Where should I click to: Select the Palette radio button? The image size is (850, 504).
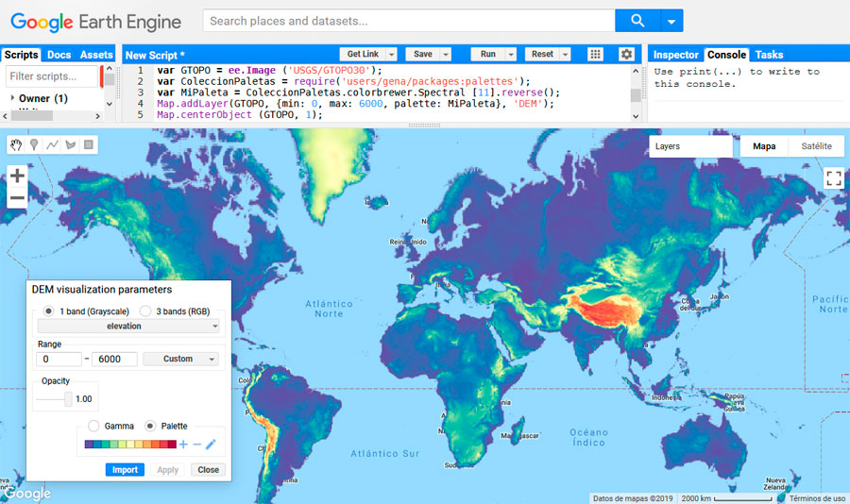pos(150,426)
